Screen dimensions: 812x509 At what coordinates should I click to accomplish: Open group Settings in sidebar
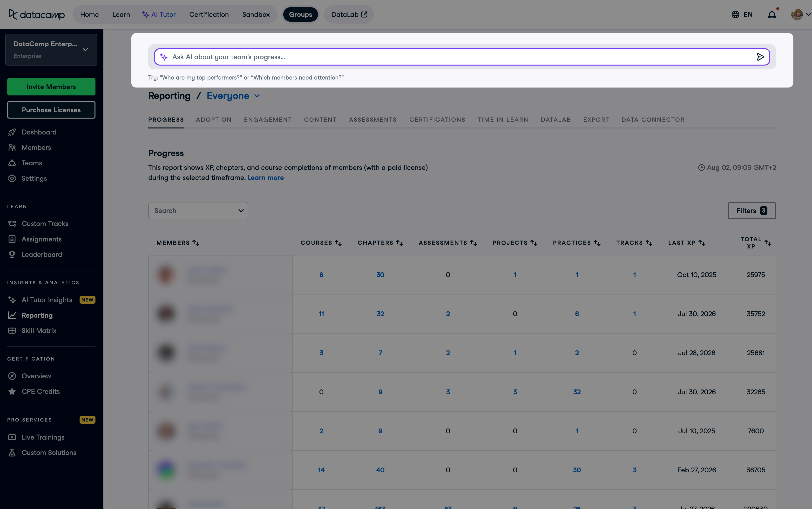(x=34, y=178)
